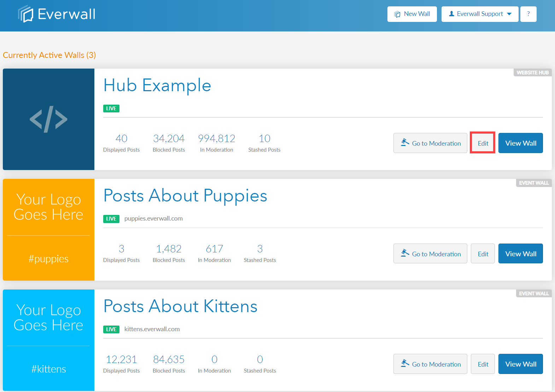Click the New Wall button

[412, 14]
